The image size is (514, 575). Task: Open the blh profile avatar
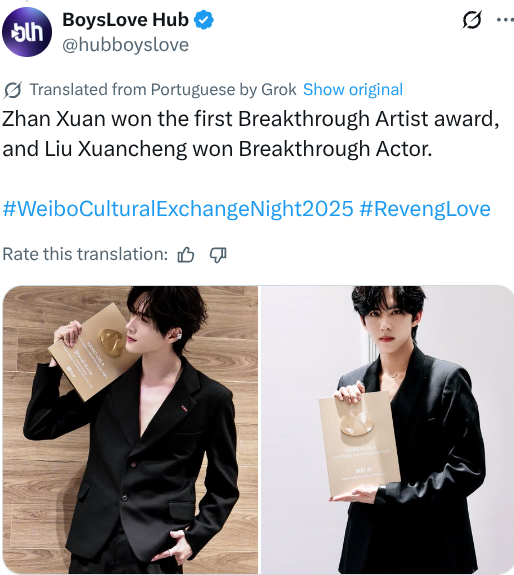(x=27, y=32)
